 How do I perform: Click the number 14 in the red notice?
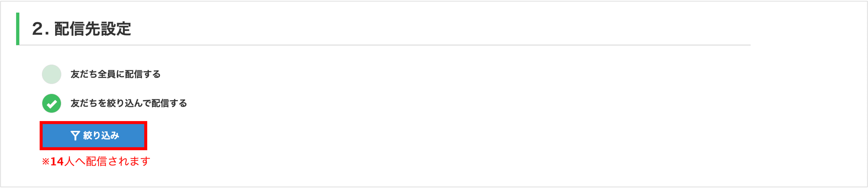click(57, 162)
